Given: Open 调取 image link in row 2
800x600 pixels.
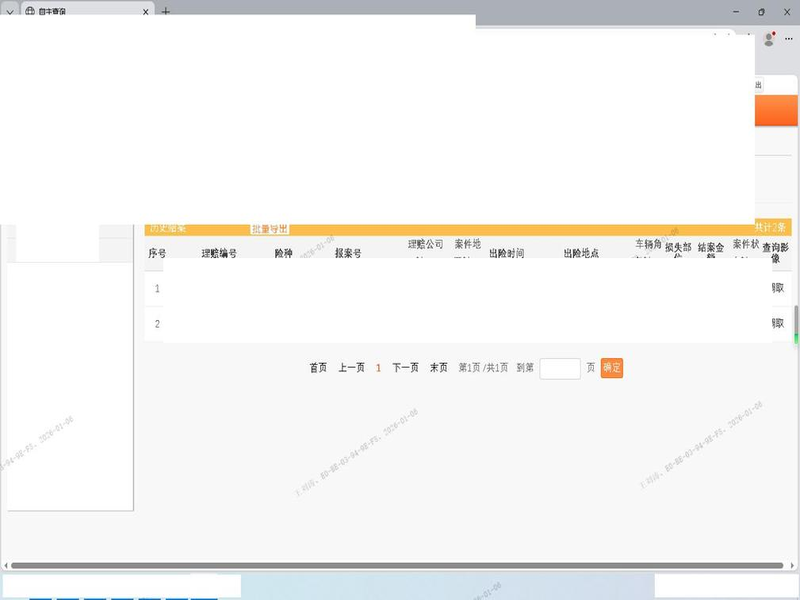Looking at the screenshot, I should point(778,324).
